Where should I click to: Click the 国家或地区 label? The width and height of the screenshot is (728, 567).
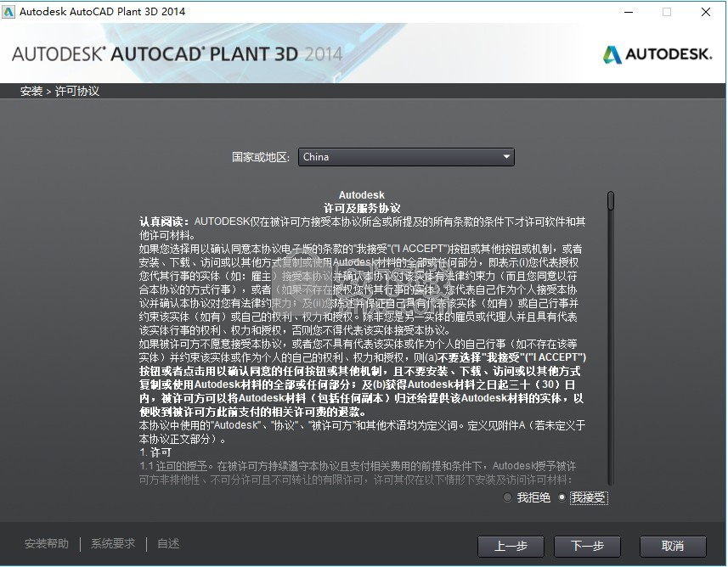point(261,157)
